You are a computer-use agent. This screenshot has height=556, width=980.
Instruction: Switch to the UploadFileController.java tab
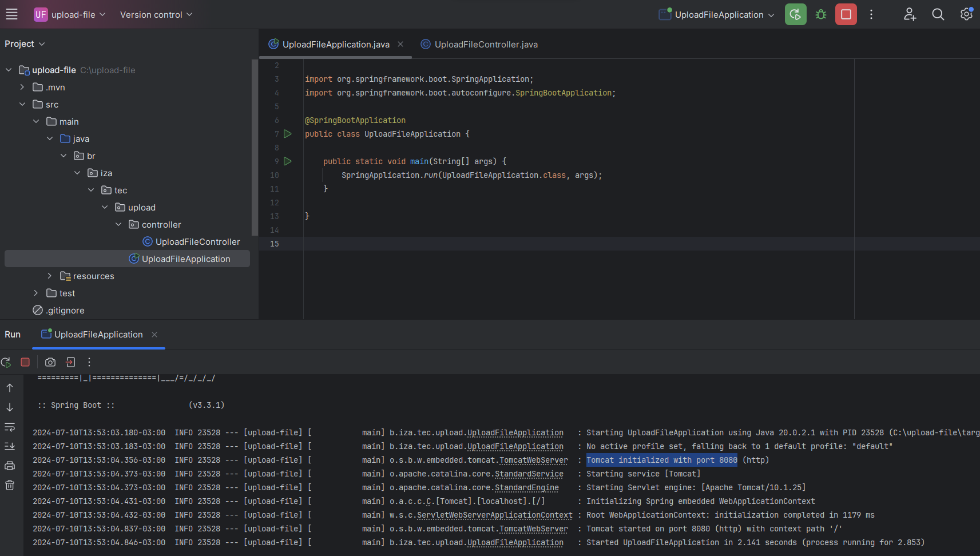click(x=485, y=45)
